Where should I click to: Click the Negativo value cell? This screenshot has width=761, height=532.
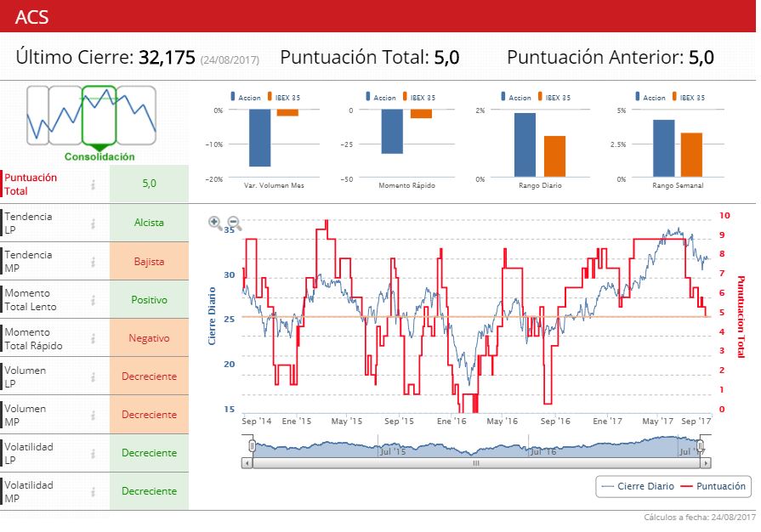click(x=149, y=338)
